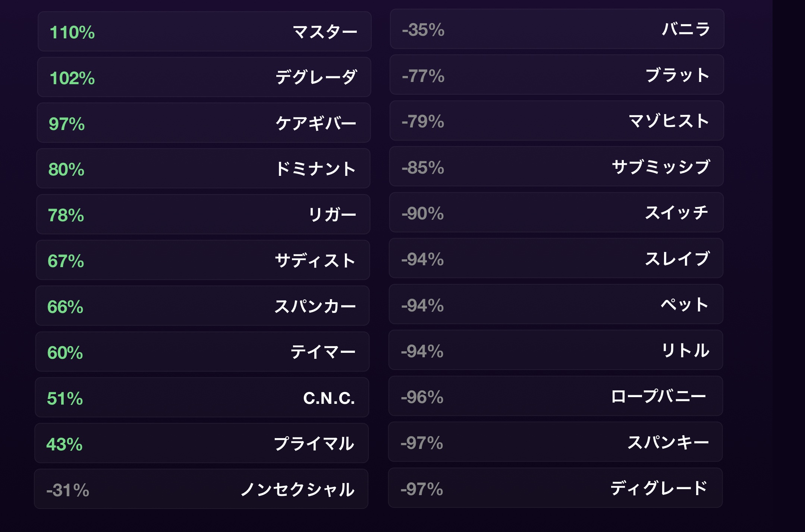This screenshot has width=805, height=532.
Task: Click the ドミナント 80% row
Action: click(203, 169)
